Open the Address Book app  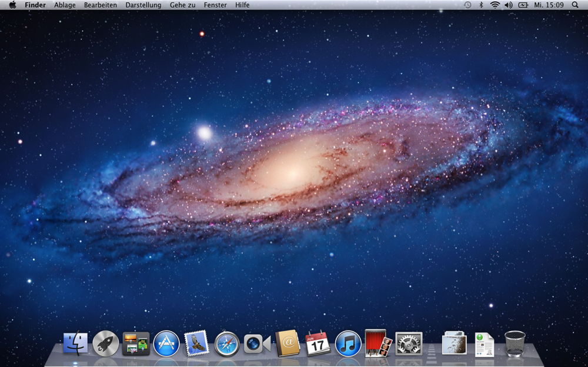click(x=288, y=343)
